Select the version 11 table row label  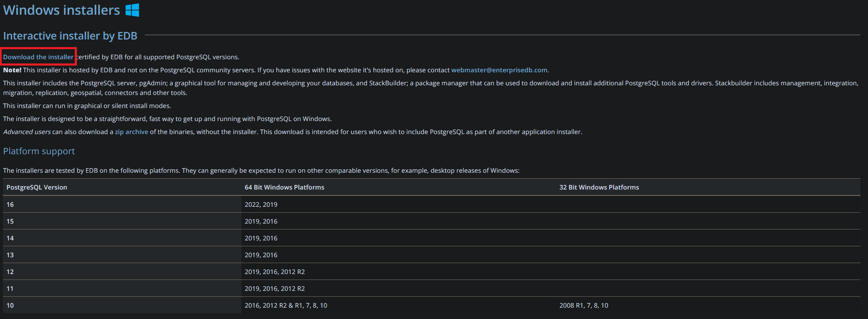pos(10,289)
